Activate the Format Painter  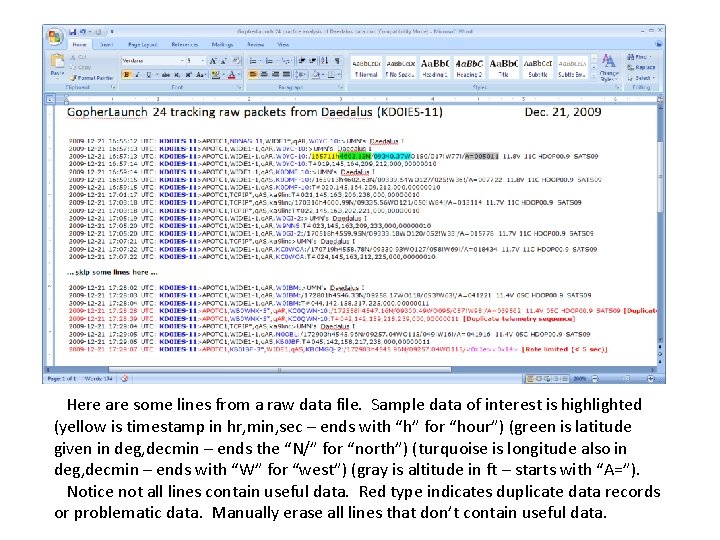(92, 78)
